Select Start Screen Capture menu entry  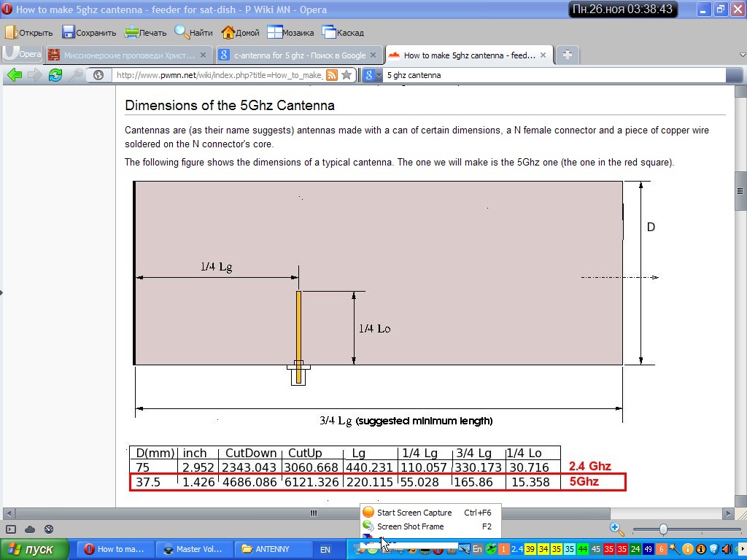click(414, 513)
